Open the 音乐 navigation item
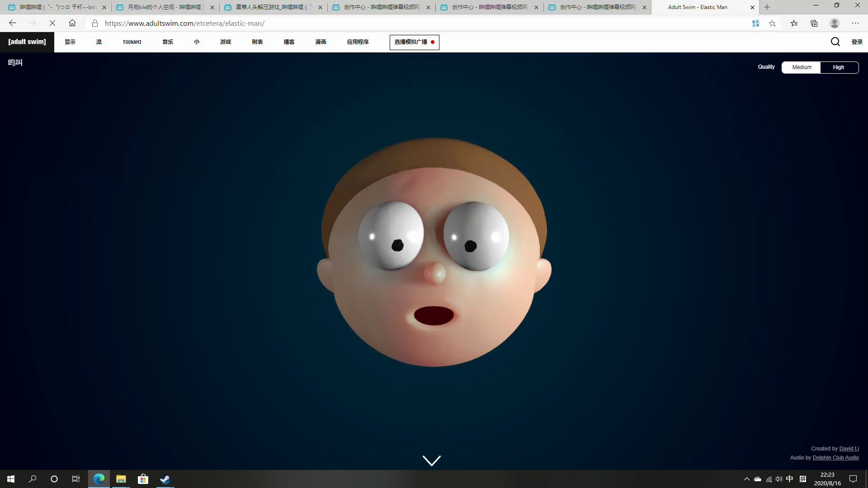The width and height of the screenshot is (868, 488). (x=168, y=42)
